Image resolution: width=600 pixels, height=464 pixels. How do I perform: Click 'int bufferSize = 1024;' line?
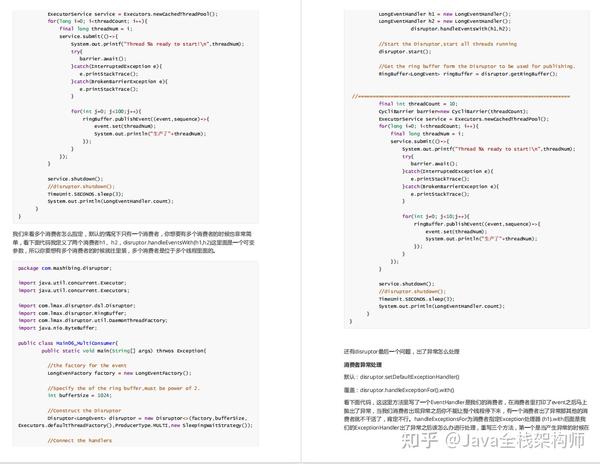(x=80, y=396)
